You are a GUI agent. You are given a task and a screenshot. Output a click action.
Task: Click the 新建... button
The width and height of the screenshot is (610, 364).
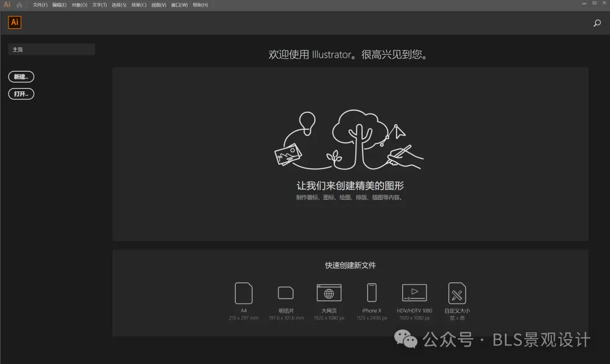click(x=21, y=77)
